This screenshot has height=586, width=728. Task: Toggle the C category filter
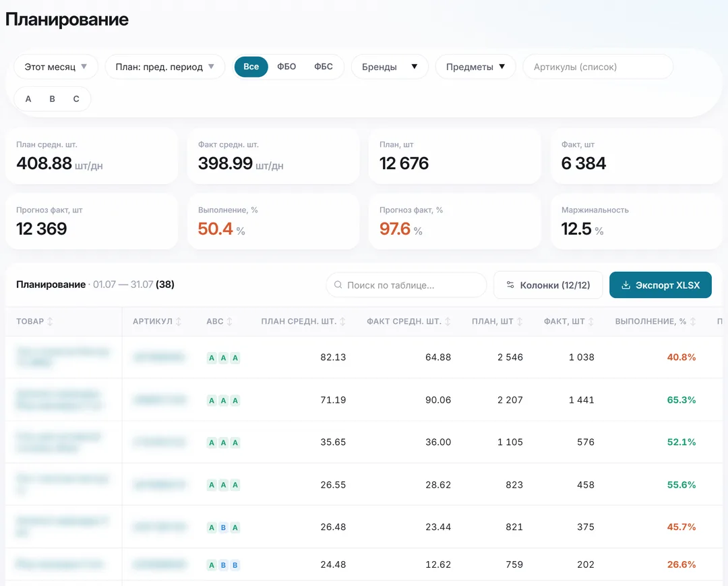click(76, 99)
